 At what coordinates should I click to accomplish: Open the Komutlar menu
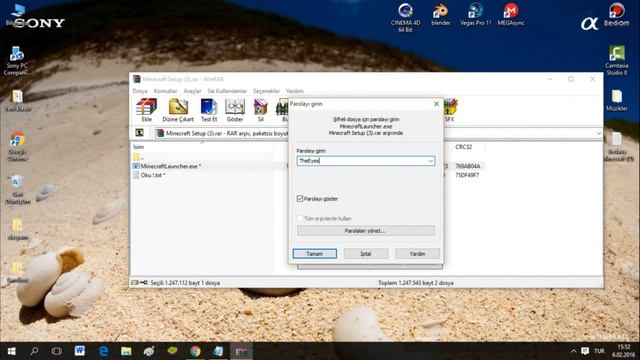click(x=165, y=91)
